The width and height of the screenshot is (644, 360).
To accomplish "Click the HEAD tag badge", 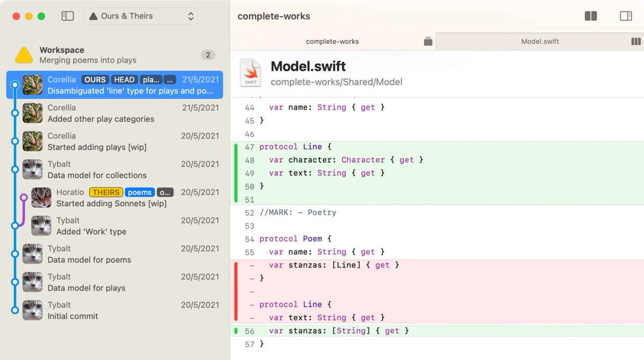I will [x=124, y=80].
